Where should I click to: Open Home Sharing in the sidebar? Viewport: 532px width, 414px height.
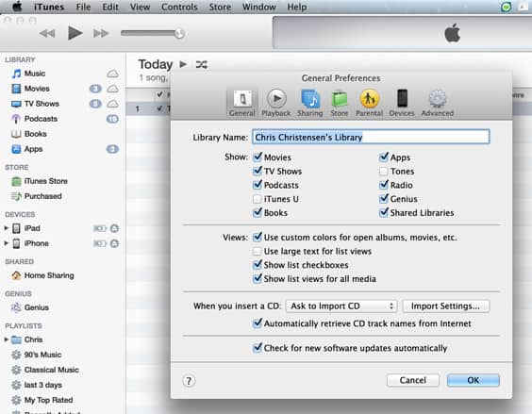click(x=49, y=275)
